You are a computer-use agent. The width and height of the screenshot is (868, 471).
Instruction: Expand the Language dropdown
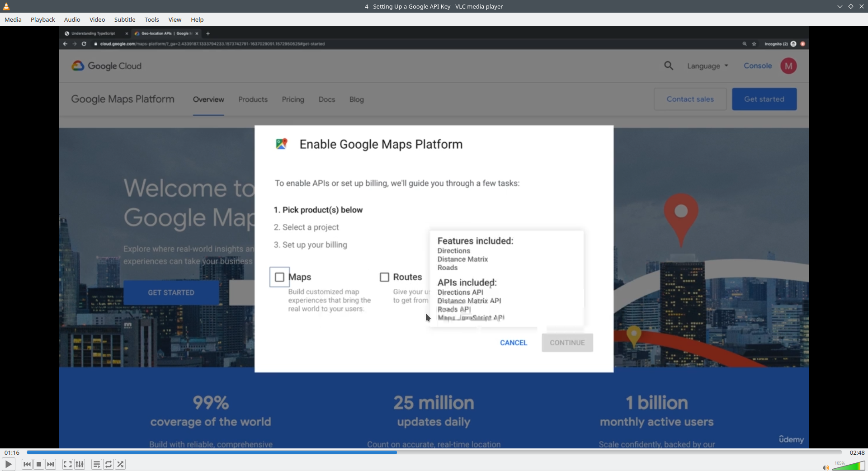708,66
